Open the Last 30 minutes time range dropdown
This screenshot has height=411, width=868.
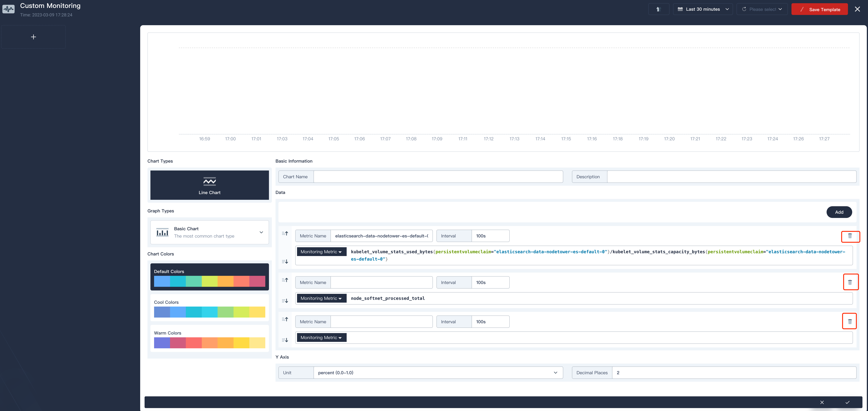[703, 9]
